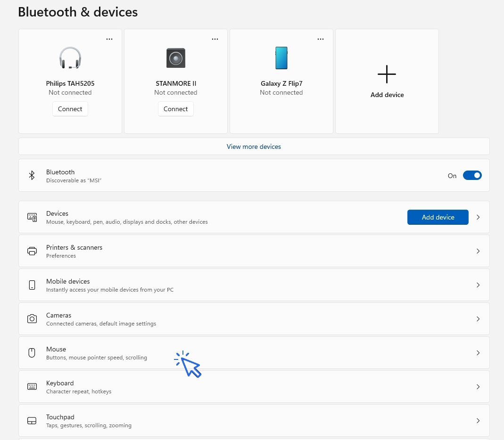
Task: Click 'Instantly access your mobile devices' text
Action: pos(109,290)
